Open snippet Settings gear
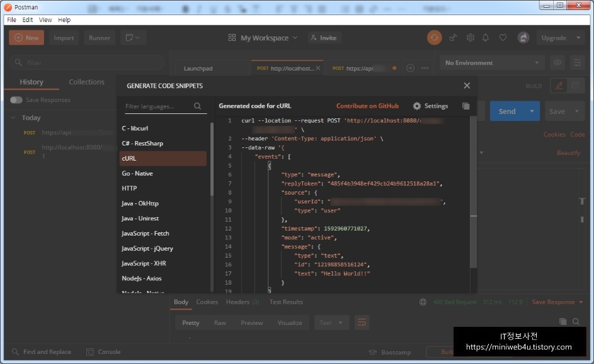The image size is (594, 364). point(430,106)
